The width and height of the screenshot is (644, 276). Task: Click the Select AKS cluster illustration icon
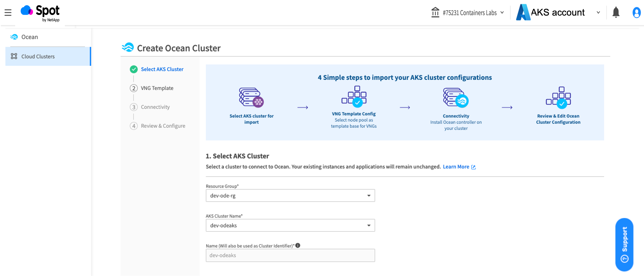point(251,98)
